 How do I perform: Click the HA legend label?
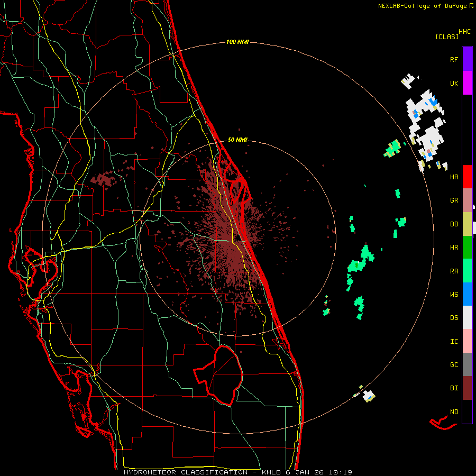[454, 177]
